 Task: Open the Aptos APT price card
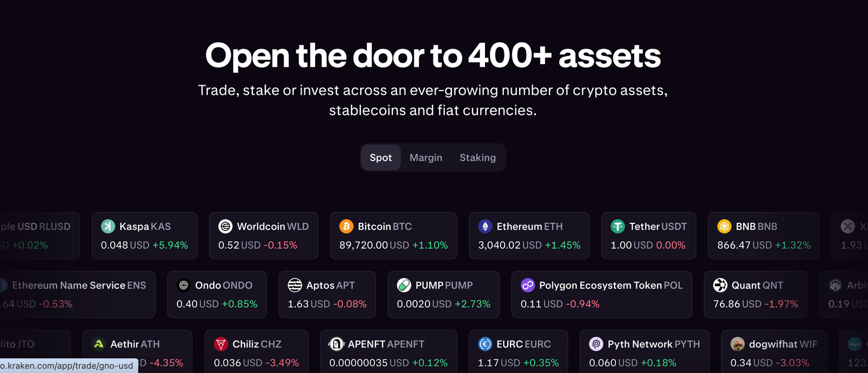pyautogui.click(x=327, y=294)
